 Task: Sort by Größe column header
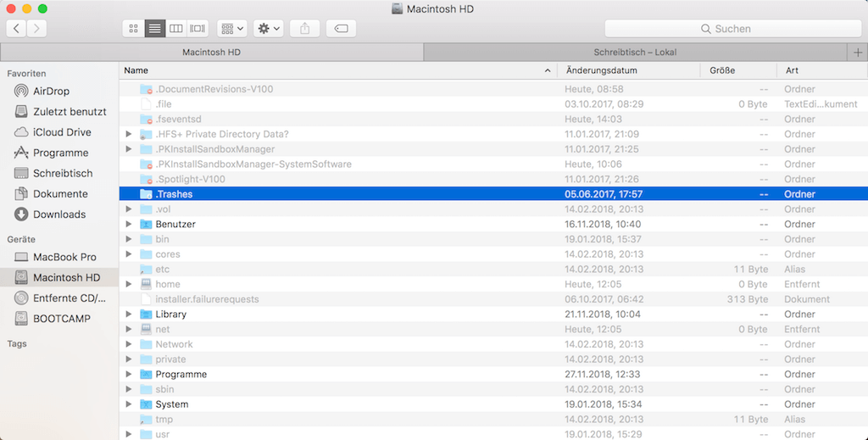point(738,70)
